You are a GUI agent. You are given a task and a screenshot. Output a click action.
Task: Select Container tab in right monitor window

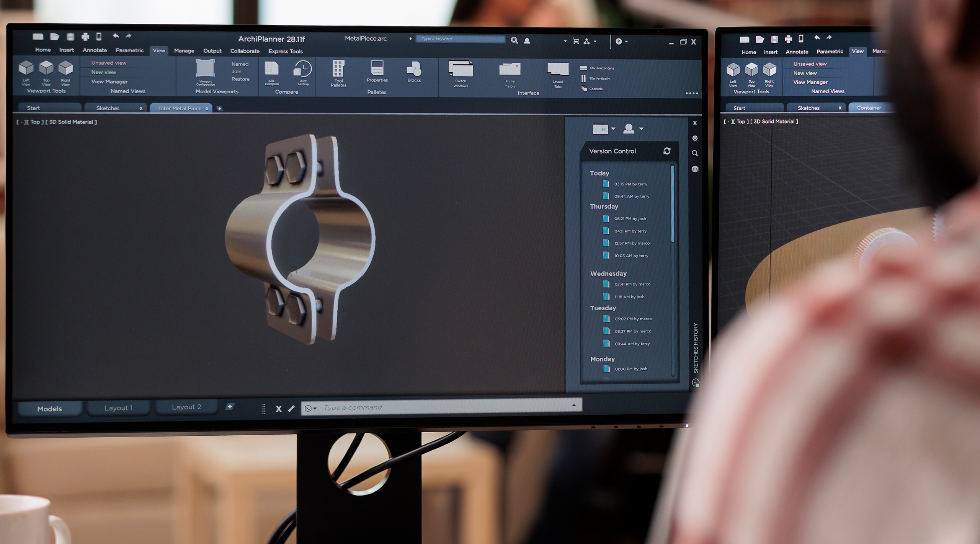(x=871, y=108)
